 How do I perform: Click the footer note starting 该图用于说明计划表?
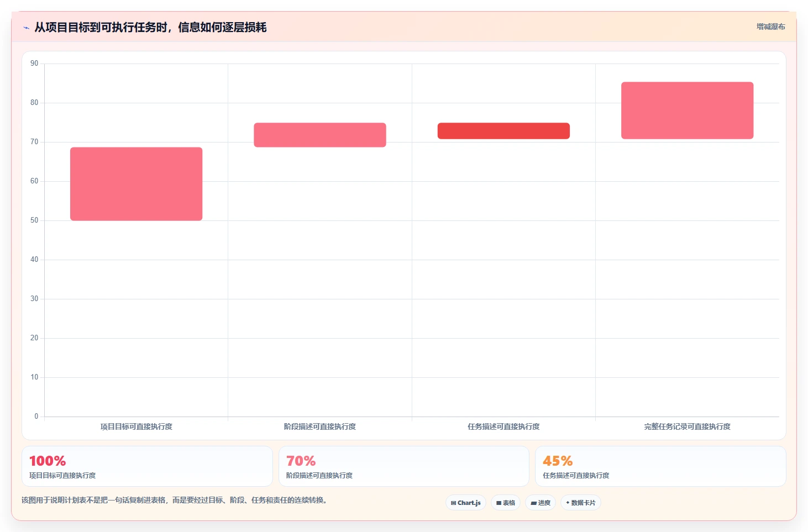tap(176, 500)
